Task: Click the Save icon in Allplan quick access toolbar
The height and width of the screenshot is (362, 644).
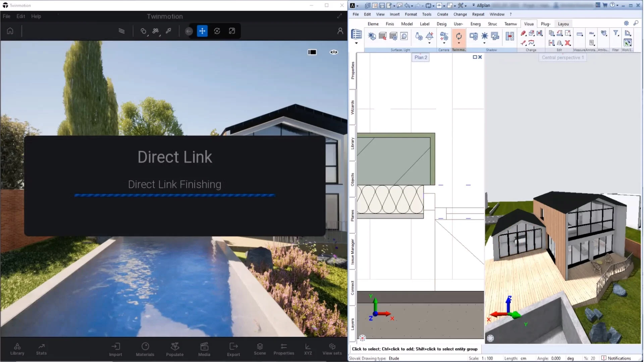Action: click(382, 5)
